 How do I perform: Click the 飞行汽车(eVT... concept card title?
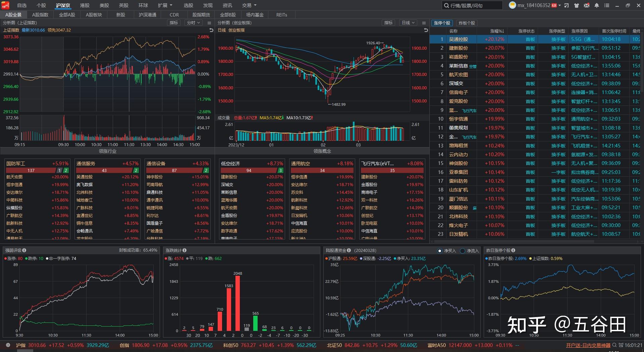coord(377,164)
